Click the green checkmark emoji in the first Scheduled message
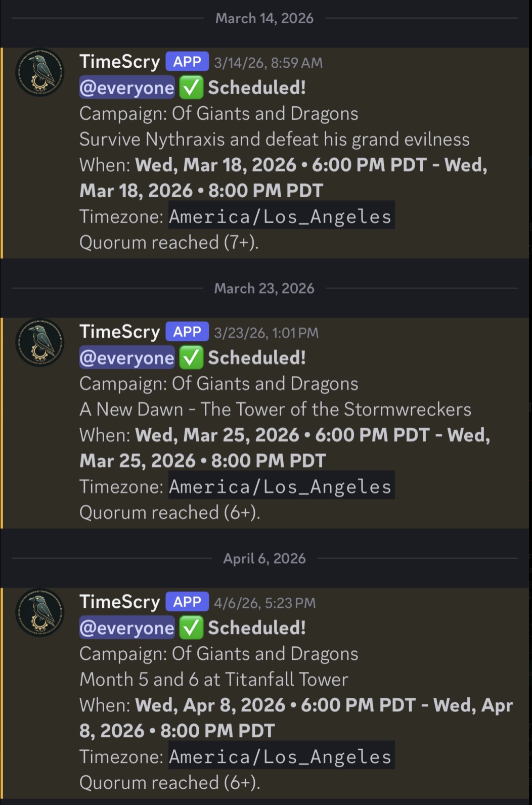 pos(192,87)
